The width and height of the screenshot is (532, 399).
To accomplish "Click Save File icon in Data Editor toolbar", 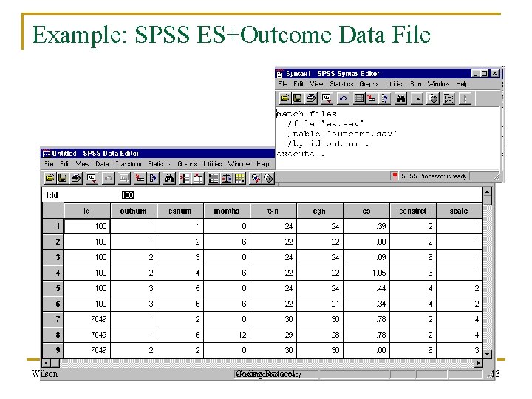I will pyautogui.click(x=62, y=178).
